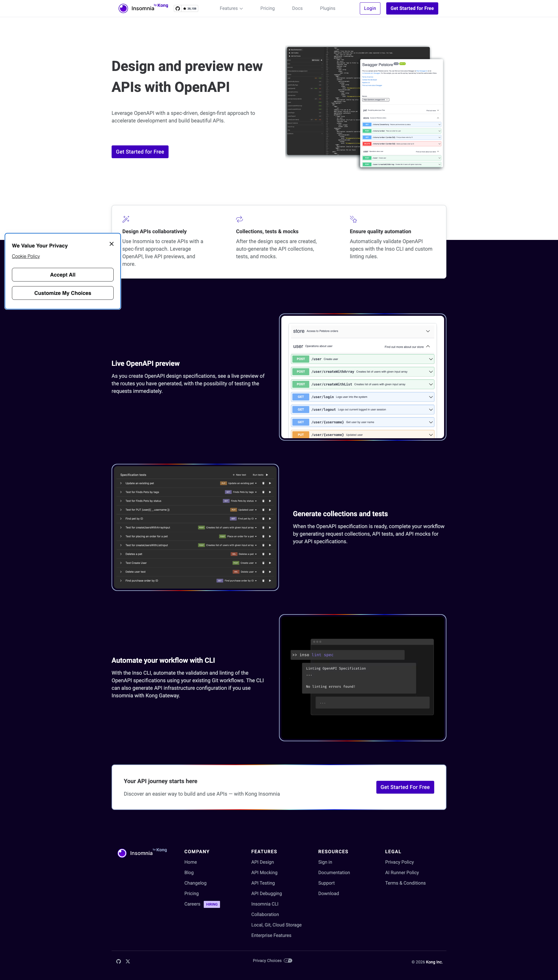Screen dimensions: 558x980
Task: Open the Insomnia CLI footer link
Action: (x=265, y=904)
